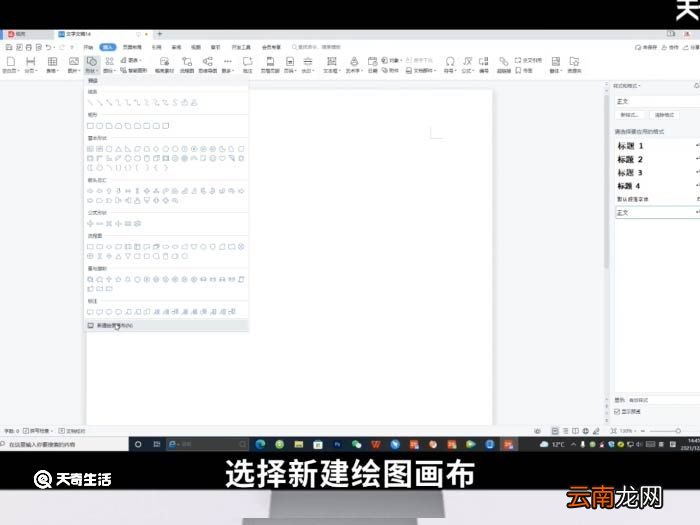The height and width of the screenshot is (525, 700).
Task: Click the Header and Footer icon
Action: coord(270,65)
